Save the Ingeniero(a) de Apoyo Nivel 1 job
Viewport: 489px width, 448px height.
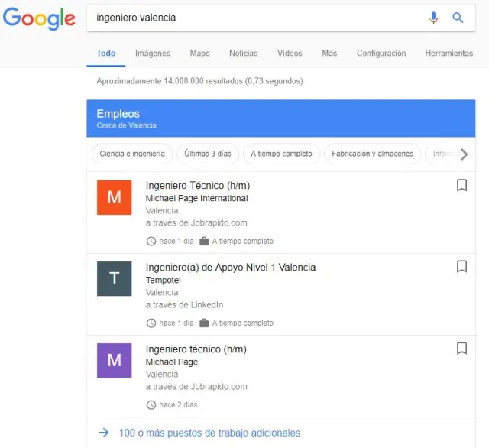tap(461, 267)
